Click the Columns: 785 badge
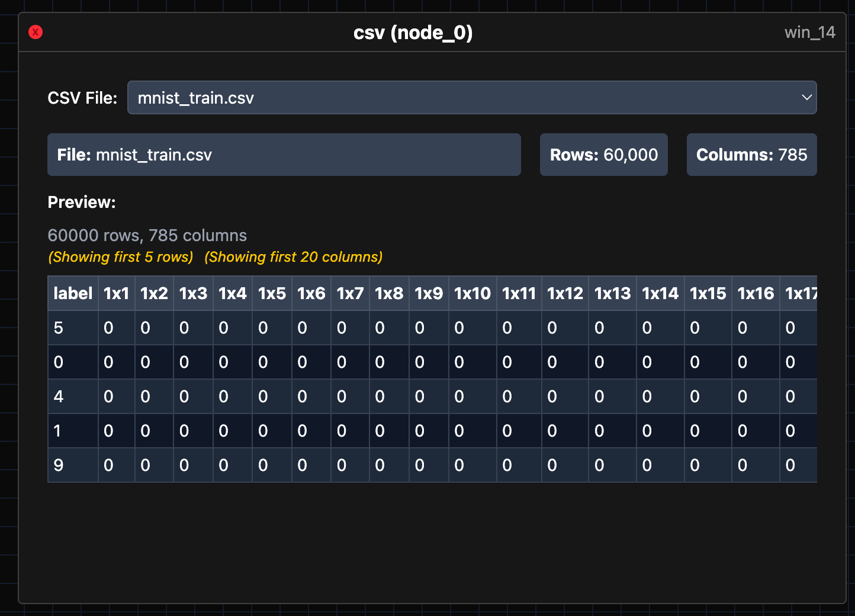The image size is (855, 616). (x=751, y=155)
